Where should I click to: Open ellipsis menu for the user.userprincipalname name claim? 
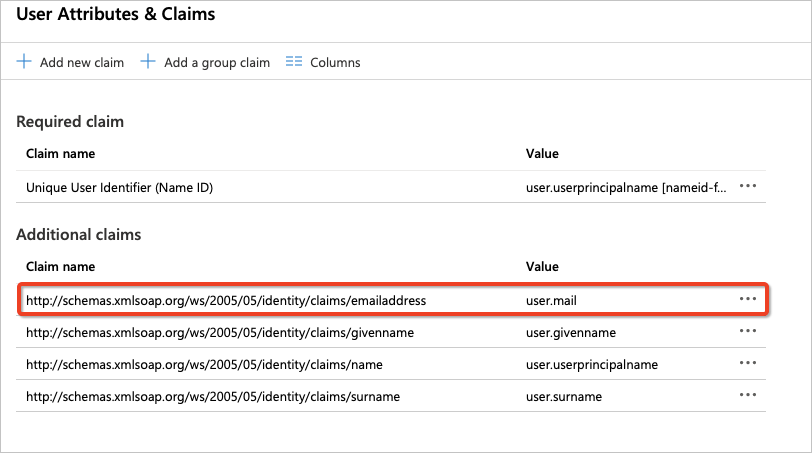pos(747,364)
